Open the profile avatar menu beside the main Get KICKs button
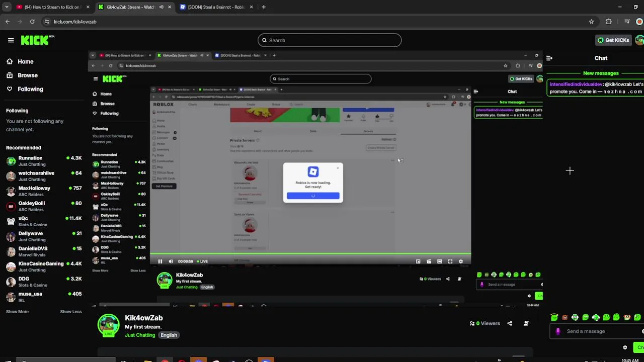 click(640, 40)
